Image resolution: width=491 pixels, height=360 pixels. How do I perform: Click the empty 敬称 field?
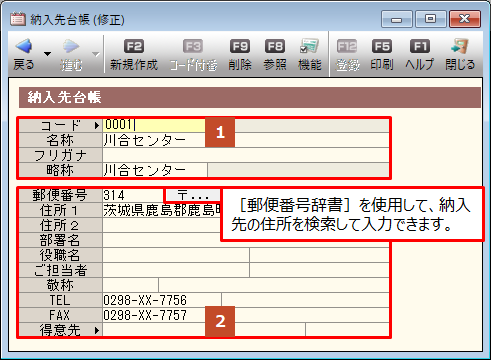pos(130,285)
